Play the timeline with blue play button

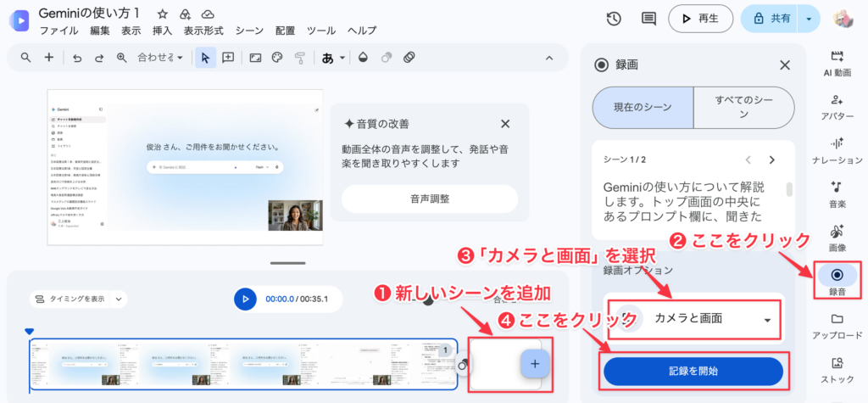245,299
